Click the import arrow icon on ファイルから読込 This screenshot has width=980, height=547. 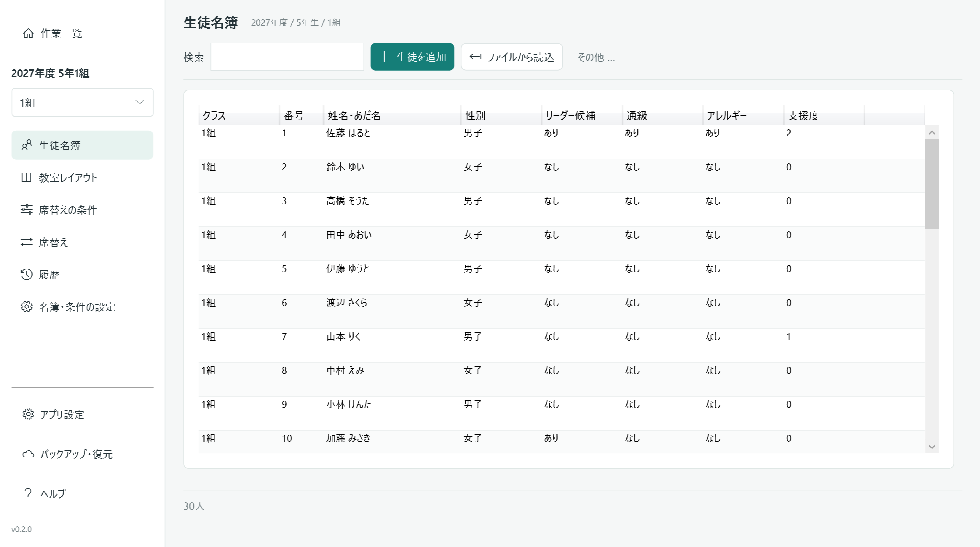[x=475, y=57]
